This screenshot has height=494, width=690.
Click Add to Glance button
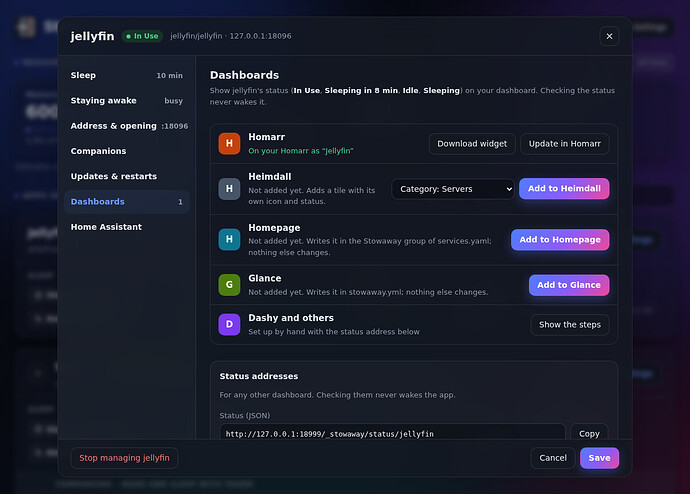(x=569, y=285)
